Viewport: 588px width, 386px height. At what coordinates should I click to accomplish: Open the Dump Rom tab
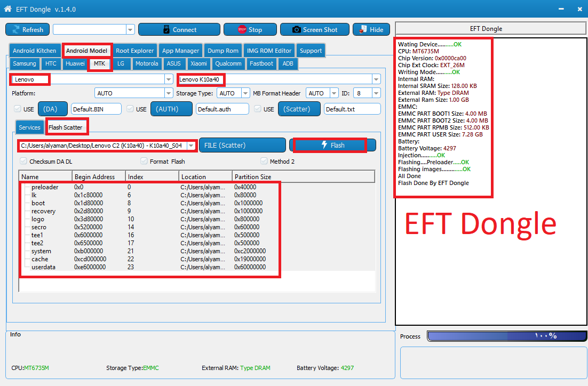(223, 51)
